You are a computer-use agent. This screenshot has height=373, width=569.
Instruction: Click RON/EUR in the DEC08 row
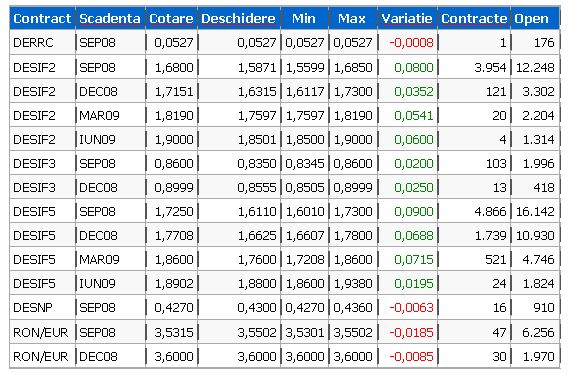(x=41, y=357)
